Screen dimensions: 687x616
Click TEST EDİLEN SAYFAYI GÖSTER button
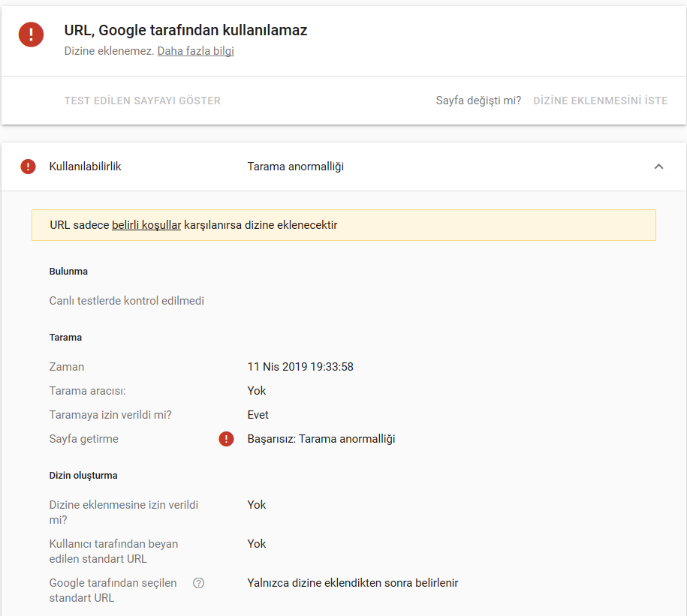[x=143, y=101]
